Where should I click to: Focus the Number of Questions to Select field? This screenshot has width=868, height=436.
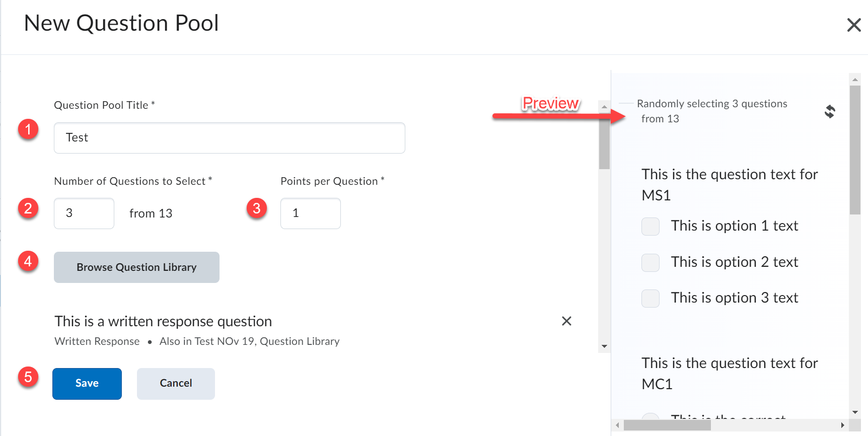(84, 213)
